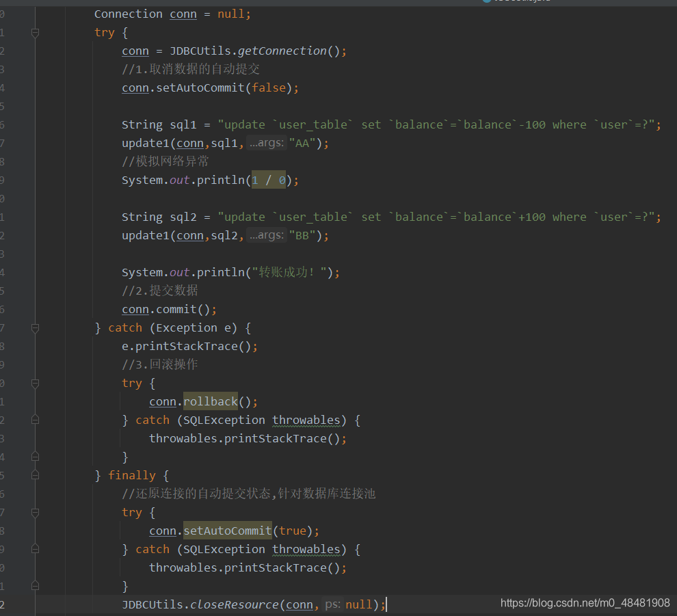Collapse the catch (Exception e) fold marker
The width and height of the screenshot is (677, 616).
click(36, 328)
